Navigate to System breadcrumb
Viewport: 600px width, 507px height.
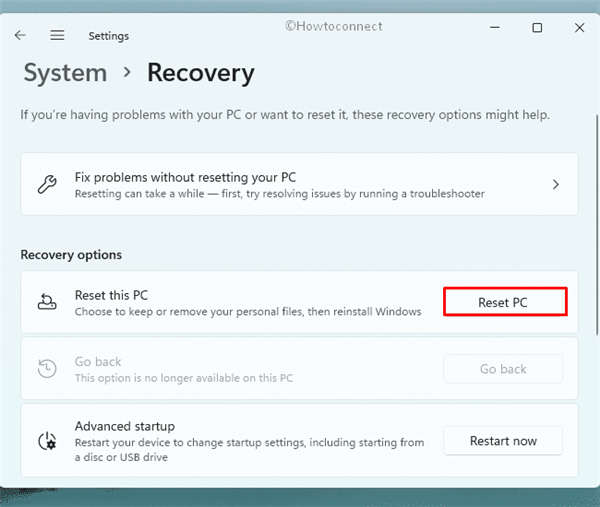click(65, 73)
